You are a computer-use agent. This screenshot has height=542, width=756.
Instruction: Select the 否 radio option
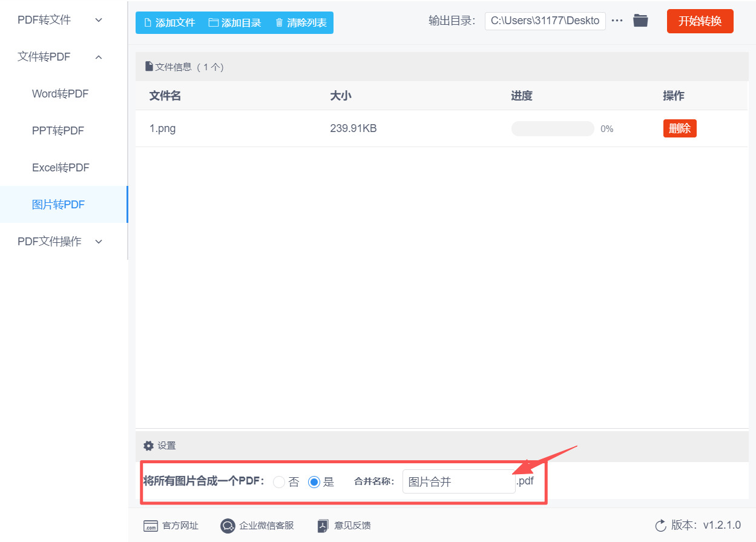click(279, 481)
